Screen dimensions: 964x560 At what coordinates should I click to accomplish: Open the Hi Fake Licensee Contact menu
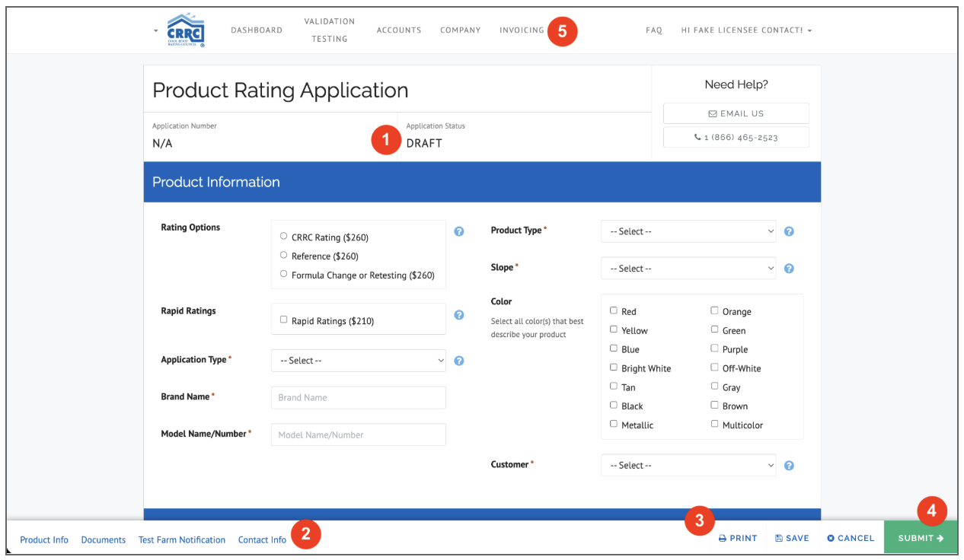pos(746,30)
